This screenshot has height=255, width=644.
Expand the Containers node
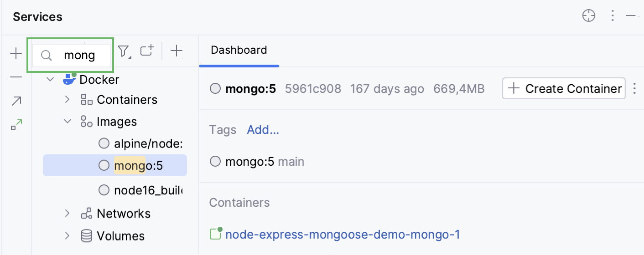coord(67,100)
